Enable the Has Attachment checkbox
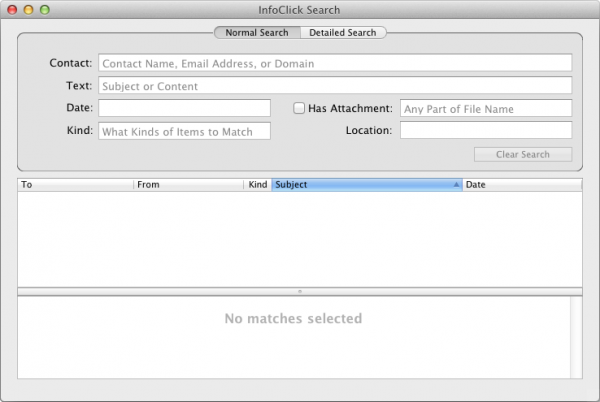This screenshot has height=402, width=600. click(x=299, y=108)
